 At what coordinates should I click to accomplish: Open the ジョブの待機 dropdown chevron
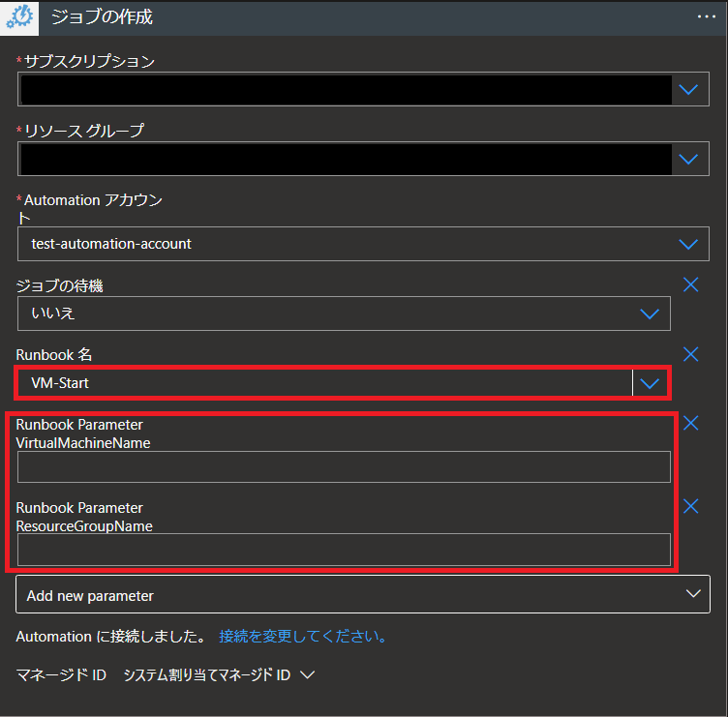click(x=649, y=314)
